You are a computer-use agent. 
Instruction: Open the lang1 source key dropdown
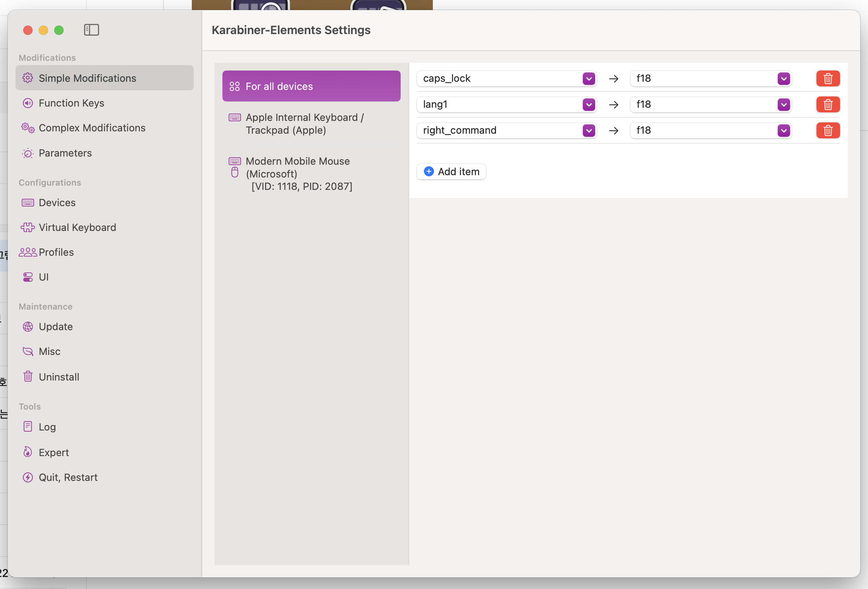[589, 105]
